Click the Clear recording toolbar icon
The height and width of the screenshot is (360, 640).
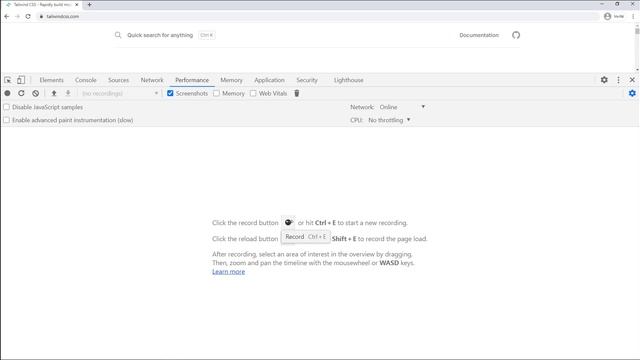(x=36, y=93)
